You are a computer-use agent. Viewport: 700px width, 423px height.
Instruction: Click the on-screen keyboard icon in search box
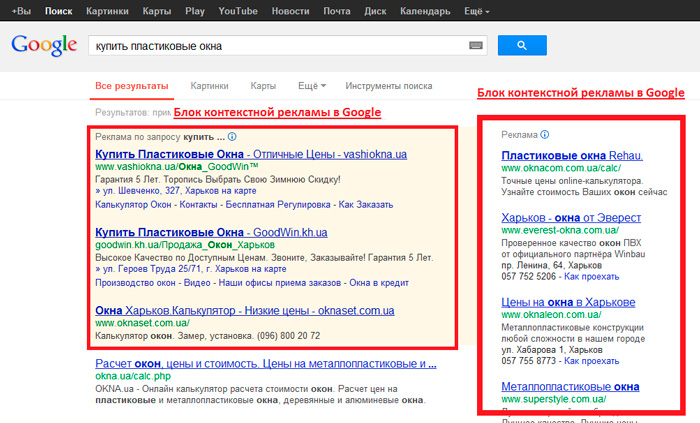(475, 46)
